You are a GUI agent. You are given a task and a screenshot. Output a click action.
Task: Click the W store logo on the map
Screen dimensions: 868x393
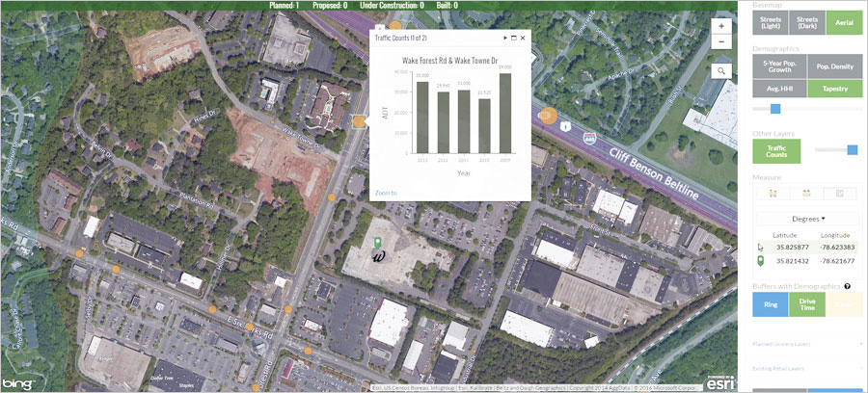coord(379,256)
